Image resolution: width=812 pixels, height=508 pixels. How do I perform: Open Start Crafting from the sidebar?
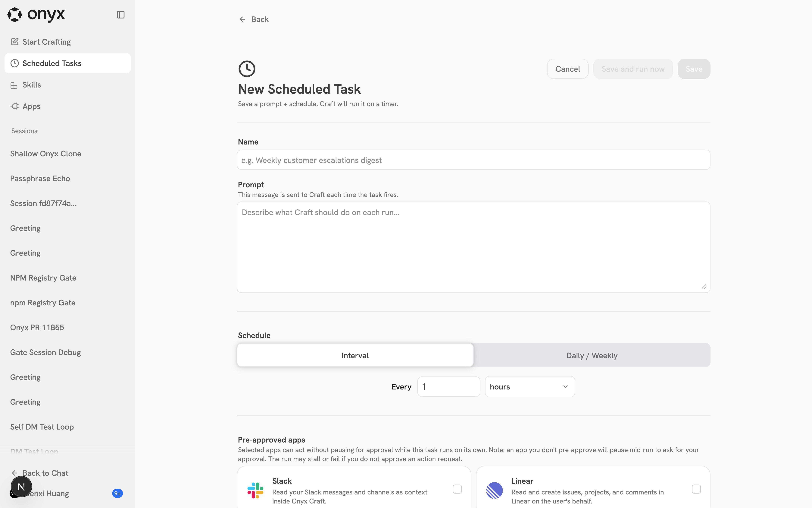pos(67,42)
